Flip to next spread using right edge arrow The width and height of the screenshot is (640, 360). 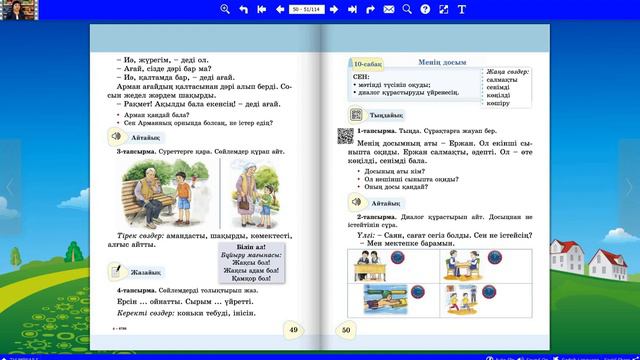click(x=629, y=187)
